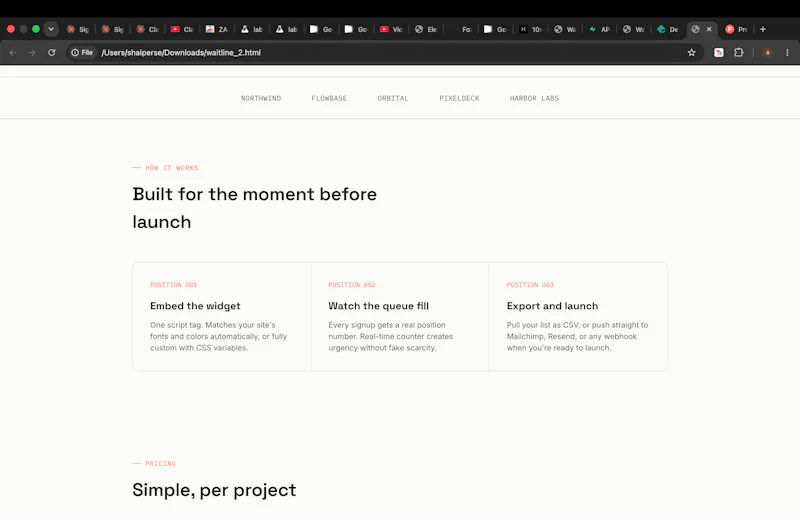This screenshot has height=520, width=800.
Task: Open the red pinned extension icon
Action: (x=718, y=53)
